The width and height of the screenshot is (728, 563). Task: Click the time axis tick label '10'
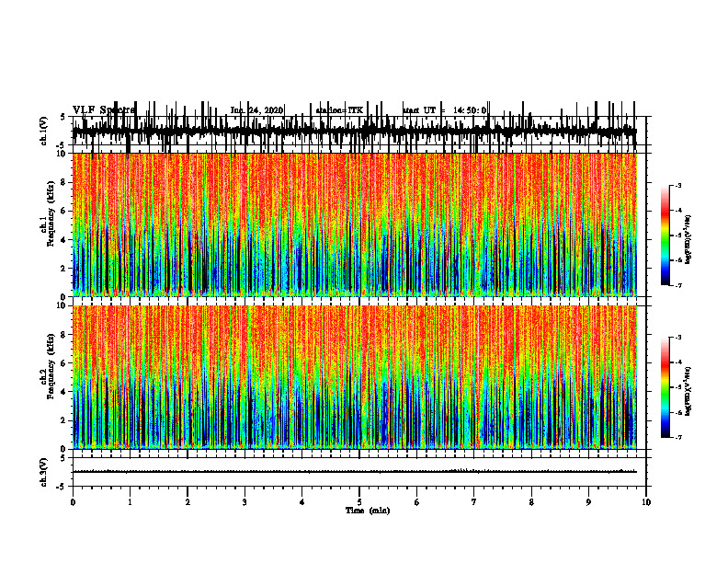coord(646,502)
